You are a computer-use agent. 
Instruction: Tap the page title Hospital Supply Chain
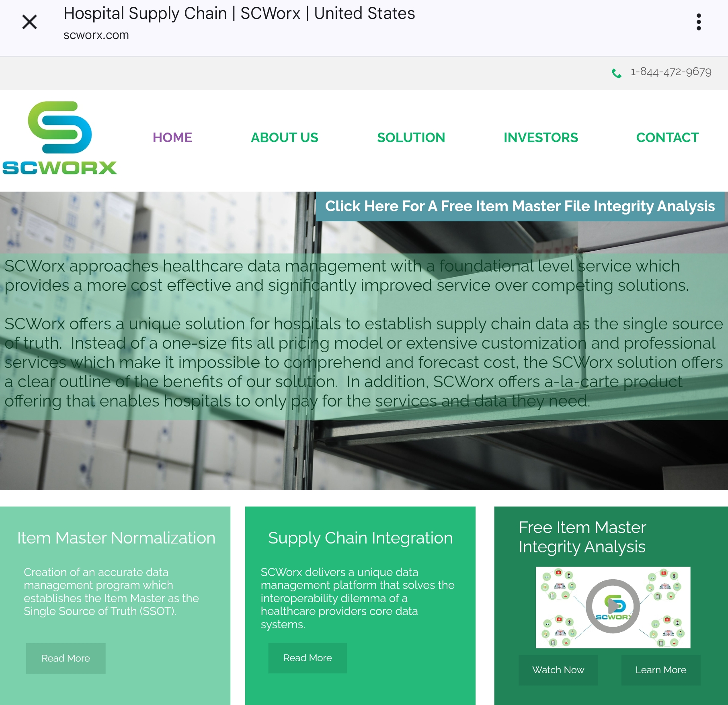point(239,14)
